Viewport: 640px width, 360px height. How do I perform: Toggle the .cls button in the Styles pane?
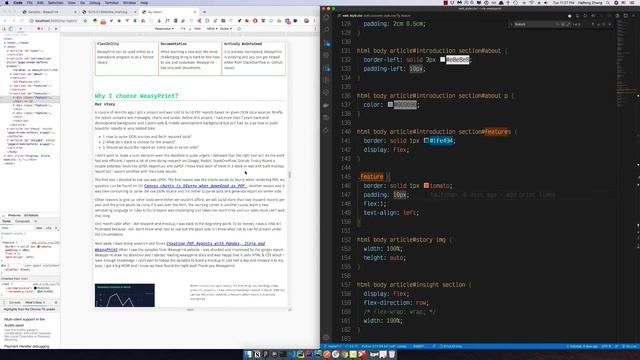[x=49, y=228]
